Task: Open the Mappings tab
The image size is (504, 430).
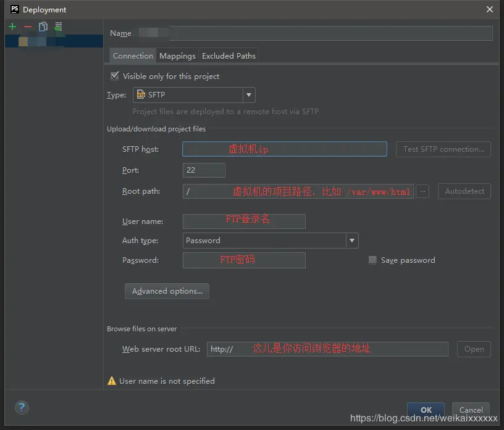Action: point(177,56)
